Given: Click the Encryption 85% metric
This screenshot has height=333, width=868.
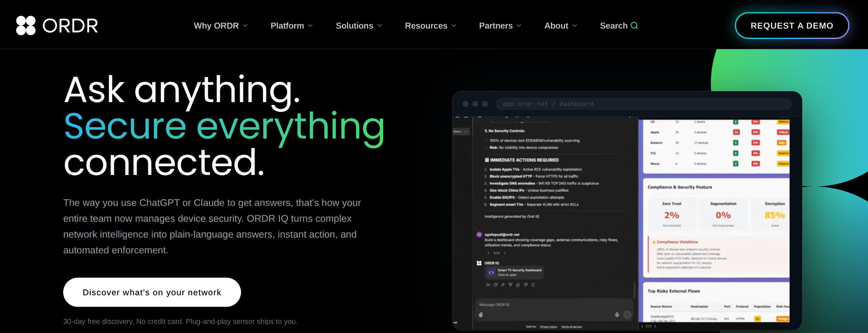Looking at the screenshot, I should (x=775, y=214).
